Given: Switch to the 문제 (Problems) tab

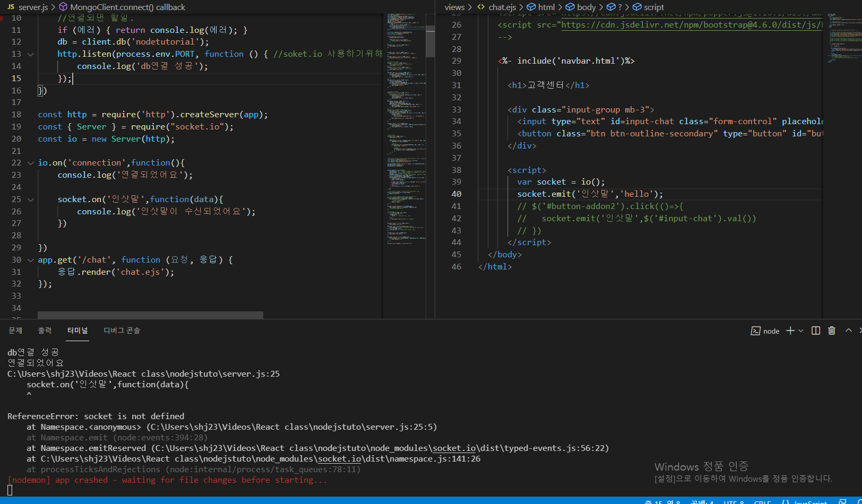Looking at the screenshot, I should pyautogui.click(x=15, y=331).
